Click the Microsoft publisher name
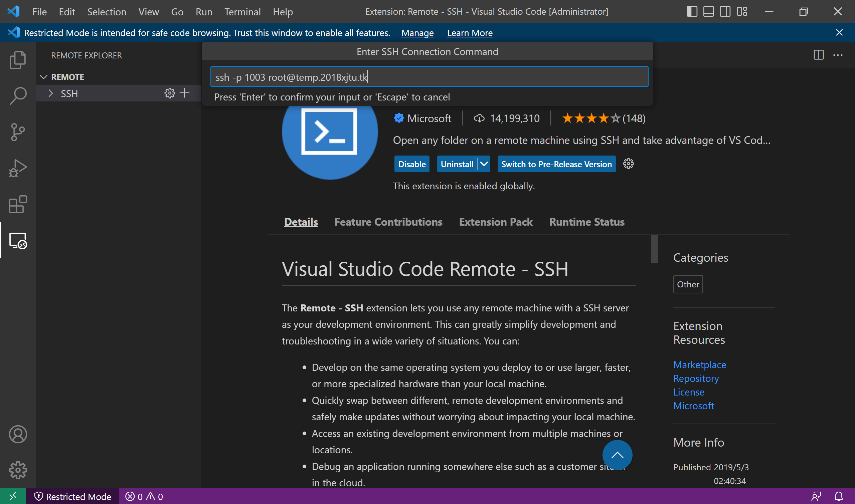855x504 pixels. pyautogui.click(x=429, y=118)
